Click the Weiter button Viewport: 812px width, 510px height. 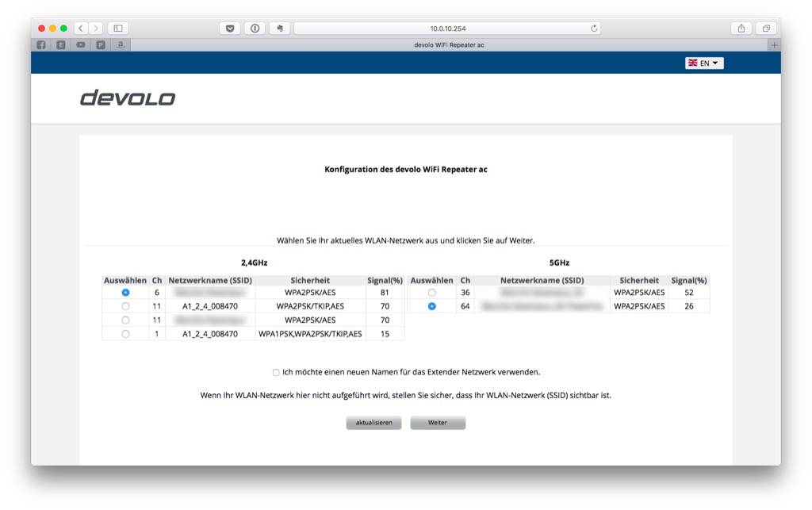438,423
